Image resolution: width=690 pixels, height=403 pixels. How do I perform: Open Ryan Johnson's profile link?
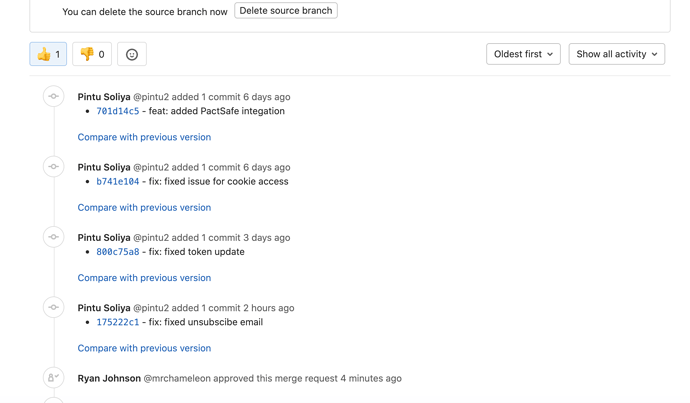pyautogui.click(x=109, y=379)
